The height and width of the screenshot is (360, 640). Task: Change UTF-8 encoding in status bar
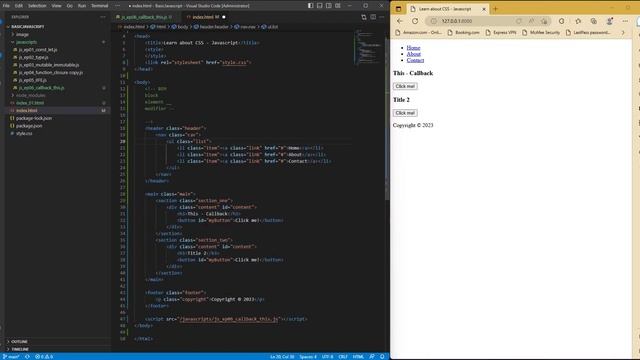[327, 357]
